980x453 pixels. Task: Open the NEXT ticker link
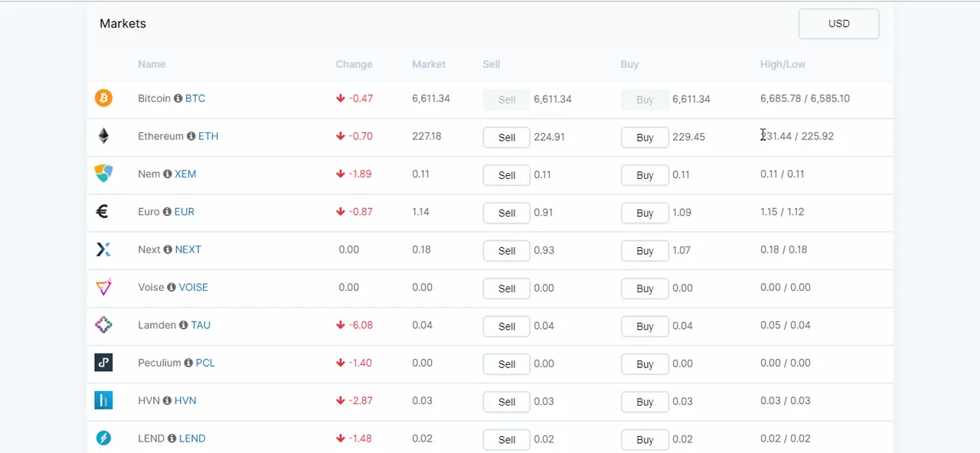pos(188,249)
